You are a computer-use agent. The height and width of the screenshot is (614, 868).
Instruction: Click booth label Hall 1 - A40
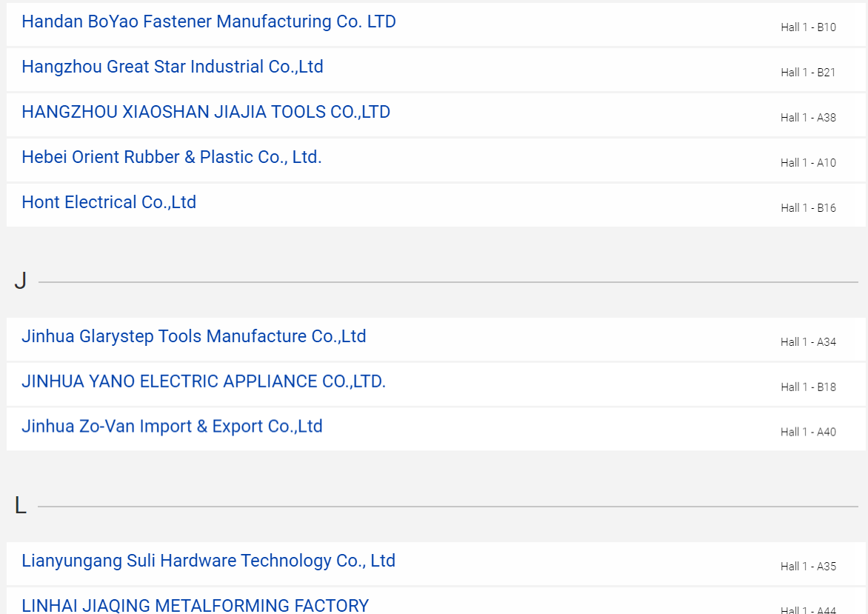pyautogui.click(x=808, y=432)
